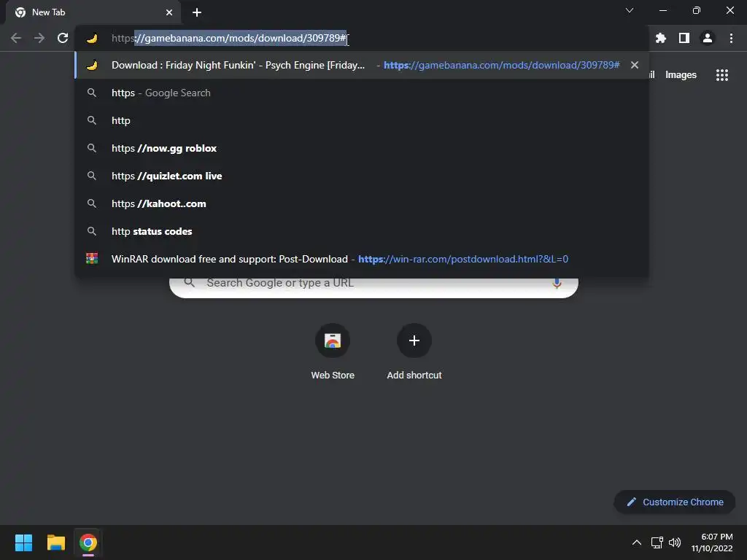Screen dimensions: 747x560
Task: Open the tab search chevron
Action: coord(630,10)
